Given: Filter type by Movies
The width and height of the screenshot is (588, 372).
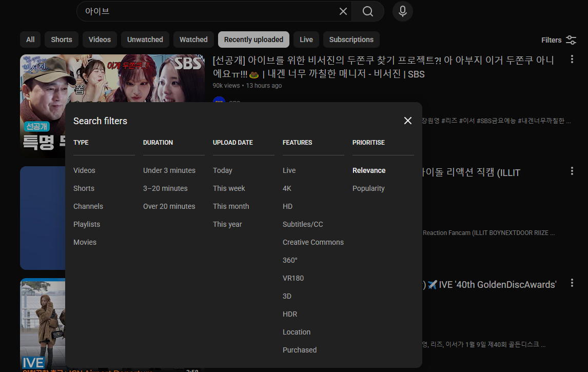Looking at the screenshot, I should pos(85,242).
